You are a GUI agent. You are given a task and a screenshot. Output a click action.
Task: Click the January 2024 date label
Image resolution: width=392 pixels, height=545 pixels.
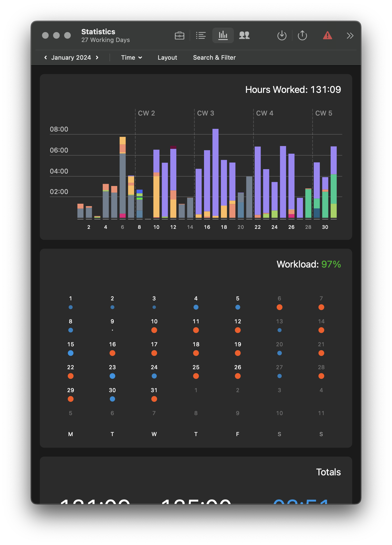tap(71, 57)
